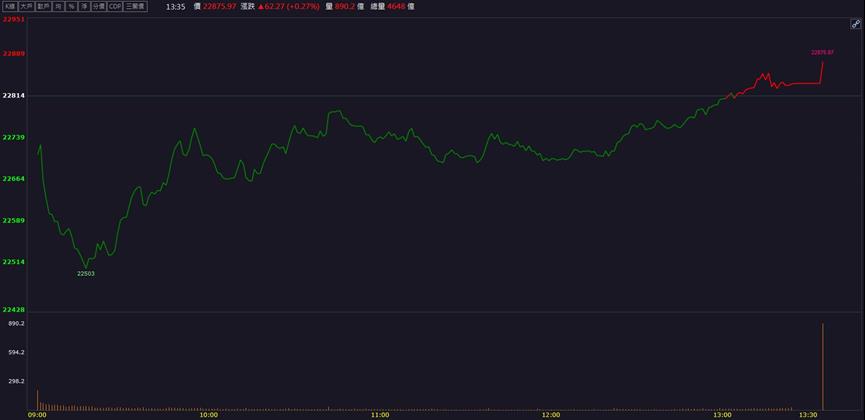Image resolution: width=865 pixels, height=420 pixels.
Task: Click the 22428 bottom price axis label
Action: click(x=13, y=310)
